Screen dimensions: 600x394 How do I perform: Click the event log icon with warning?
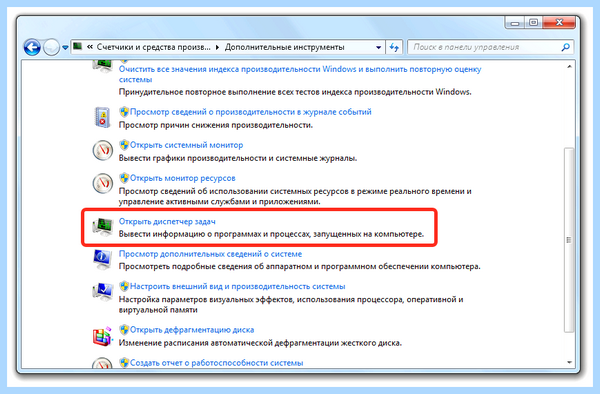click(102, 117)
